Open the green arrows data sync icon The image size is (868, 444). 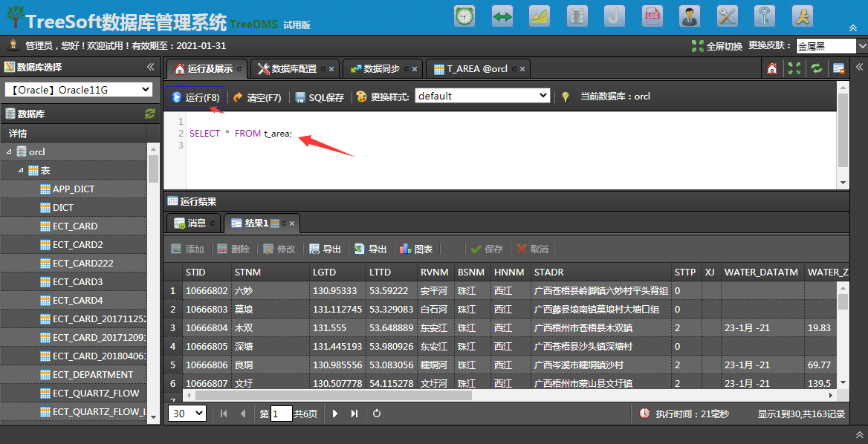click(x=502, y=16)
